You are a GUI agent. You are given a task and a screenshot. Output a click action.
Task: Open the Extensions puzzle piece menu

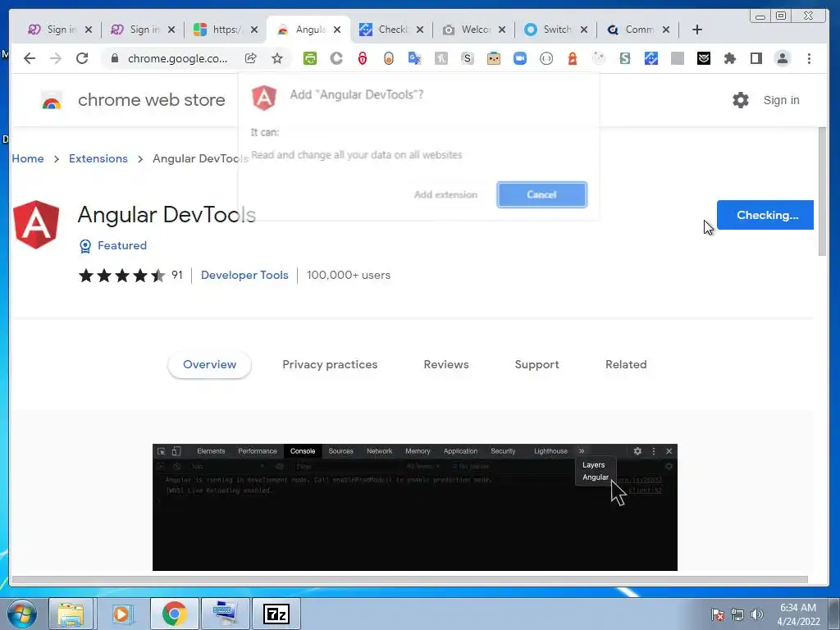pyautogui.click(x=729, y=58)
